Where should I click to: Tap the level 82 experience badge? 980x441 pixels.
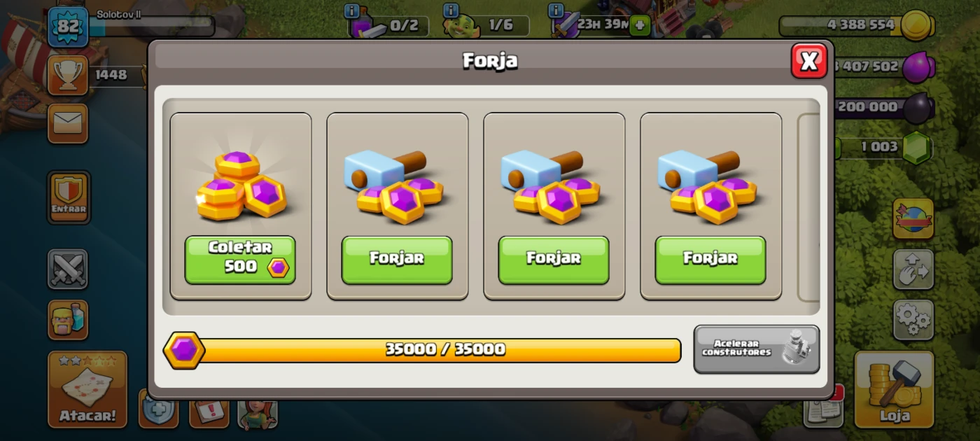click(68, 27)
